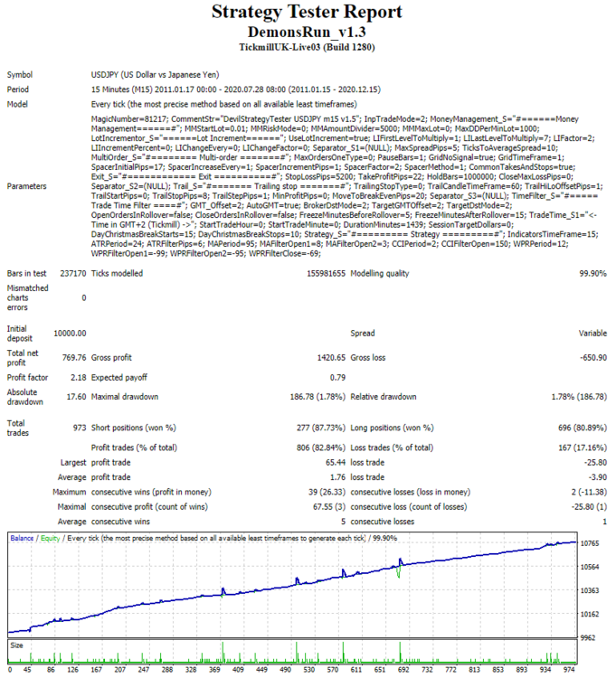The width and height of the screenshot is (616, 678).
Task: Click the 10363 value on the chart axis
Action: pos(590,590)
